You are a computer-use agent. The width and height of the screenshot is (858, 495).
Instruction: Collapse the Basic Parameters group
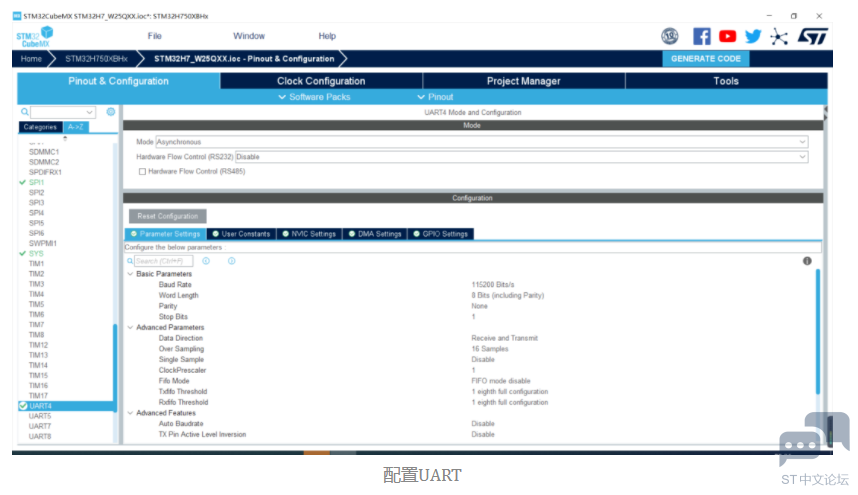130,273
